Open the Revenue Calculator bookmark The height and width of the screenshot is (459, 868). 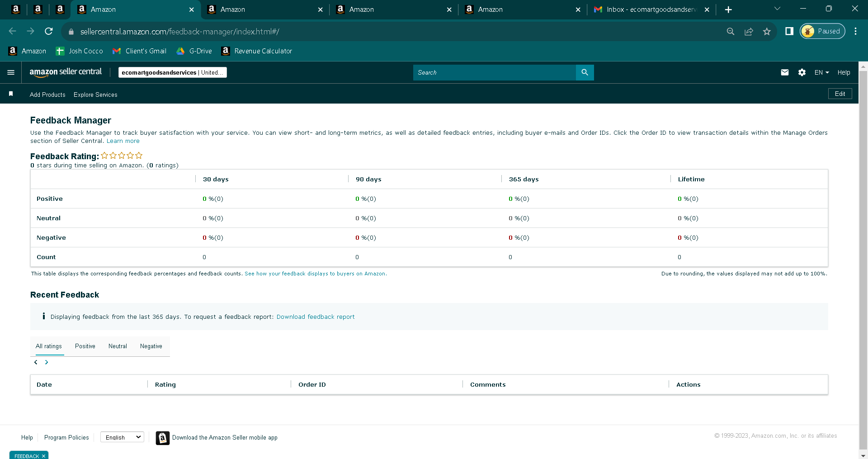[257, 51]
